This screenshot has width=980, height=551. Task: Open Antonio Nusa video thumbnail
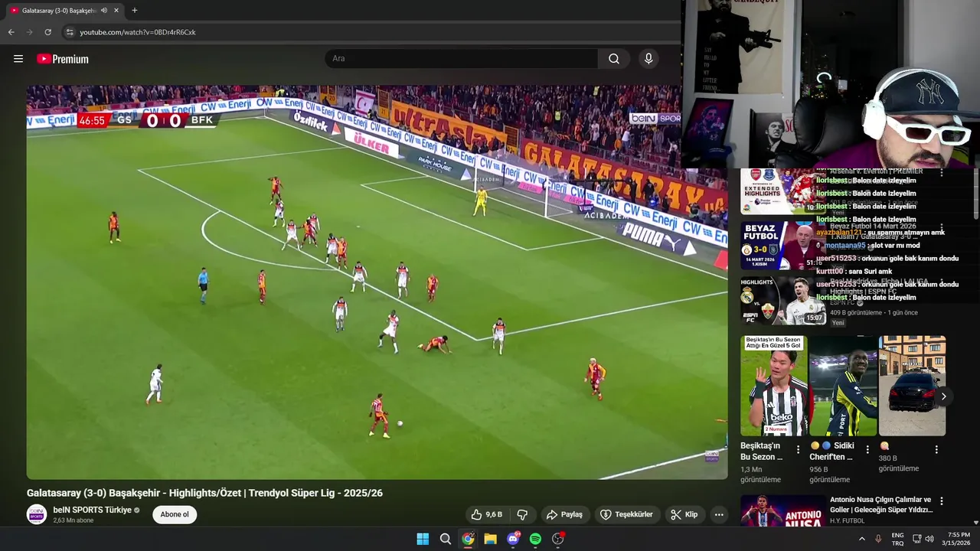[782, 510]
